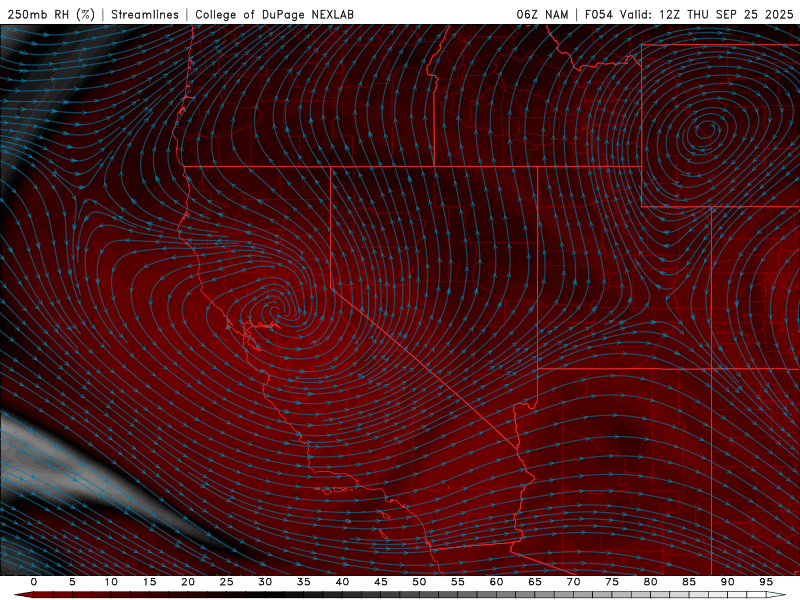Click the 55 tick on color scale
The width and height of the screenshot is (800, 600).
tap(458, 582)
